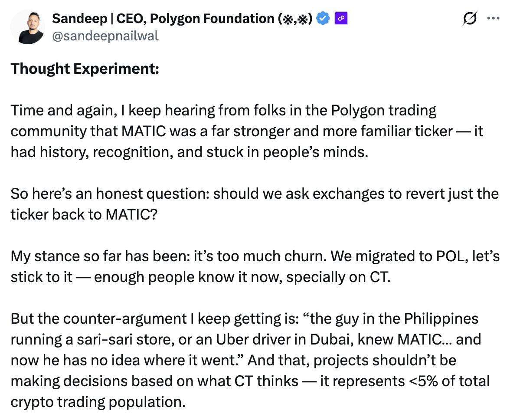Click Sandeep's profile avatar photo
This screenshot has height=420, width=510.
click(x=27, y=27)
